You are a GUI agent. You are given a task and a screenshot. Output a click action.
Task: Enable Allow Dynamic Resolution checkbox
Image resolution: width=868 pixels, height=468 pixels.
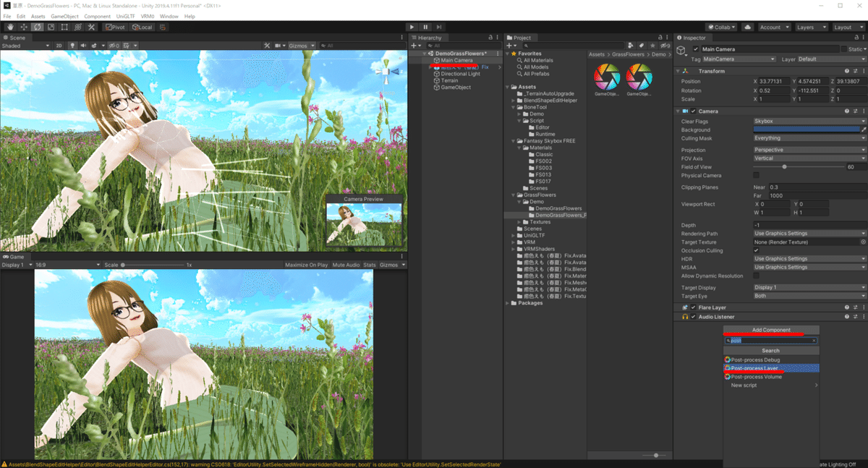pyautogui.click(x=757, y=276)
